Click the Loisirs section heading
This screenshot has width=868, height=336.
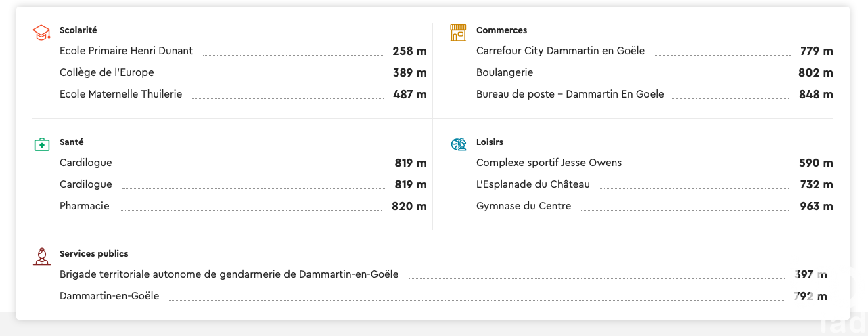[490, 142]
